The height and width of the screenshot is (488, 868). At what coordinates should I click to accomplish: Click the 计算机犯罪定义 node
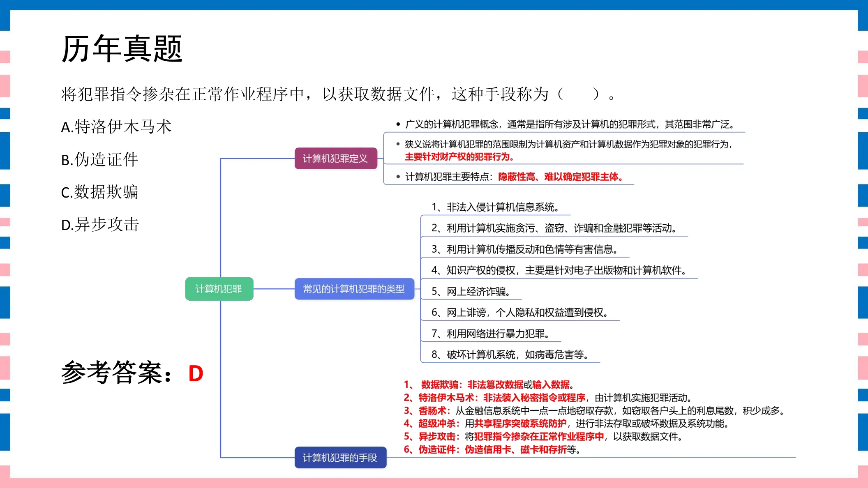(336, 158)
